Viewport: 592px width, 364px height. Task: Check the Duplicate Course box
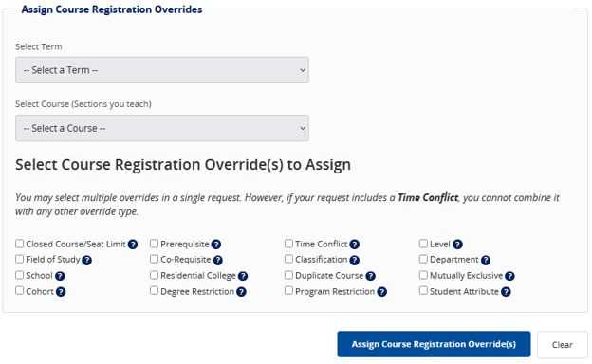tap(288, 275)
